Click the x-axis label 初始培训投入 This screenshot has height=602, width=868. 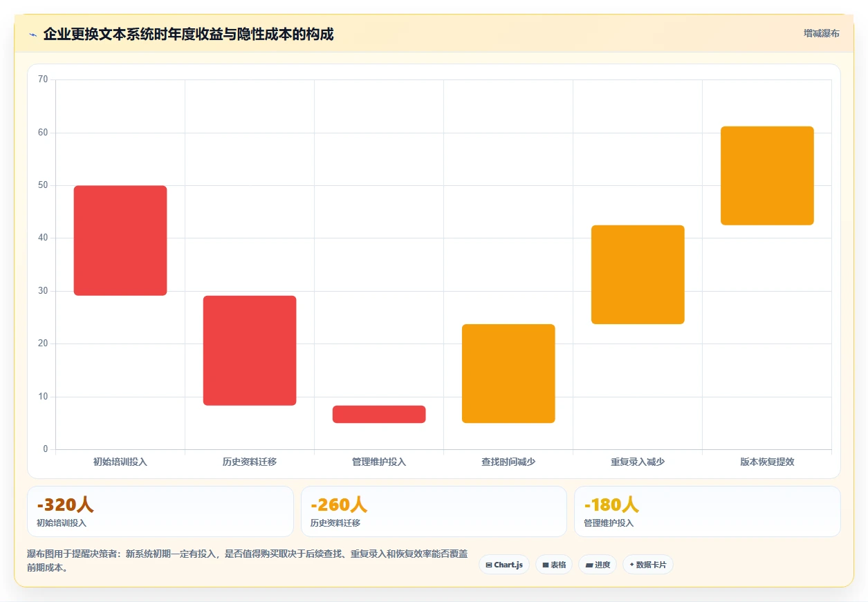pyautogui.click(x=120, y=462)
